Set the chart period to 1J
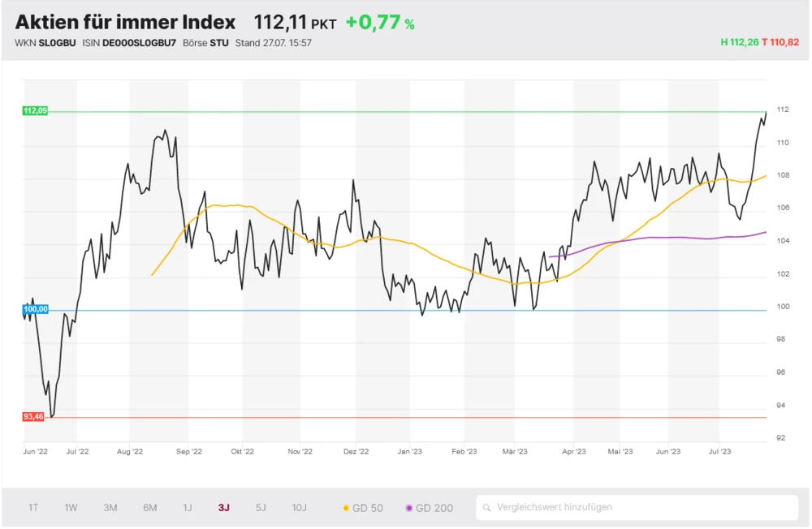Image resolution: width=812 pixels, height=529 pixels. pyautogui.click(x=188, y=508)
